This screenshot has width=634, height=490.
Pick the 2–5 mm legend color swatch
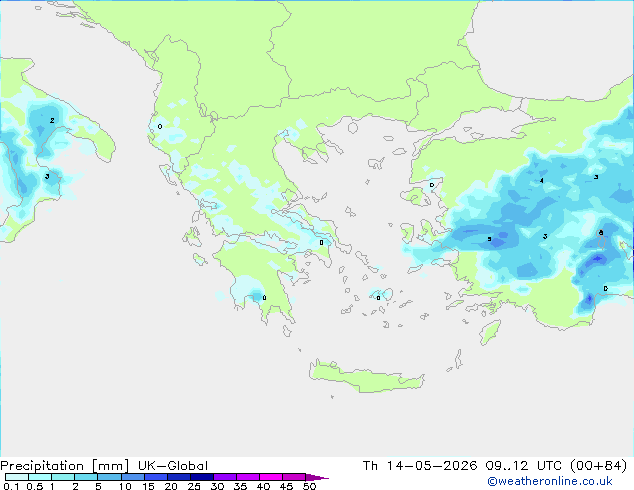[86, 477]
